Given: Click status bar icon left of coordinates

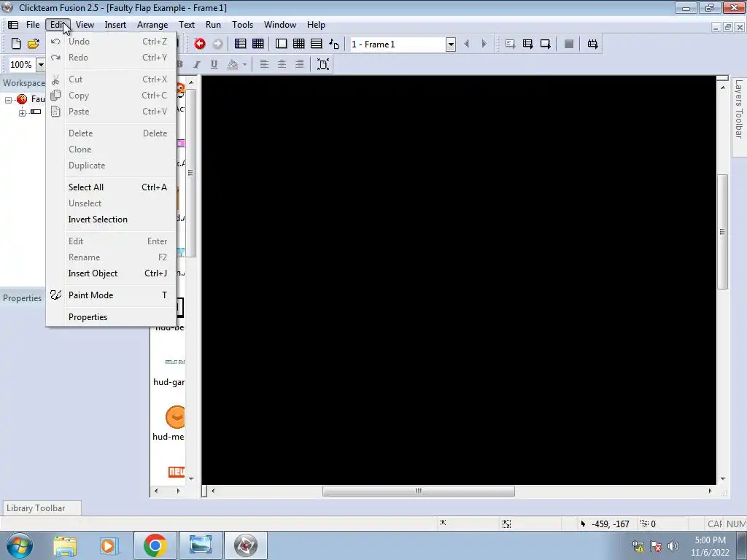Looking at the screenshot, I should pyautogui.click(x=583, y=524).
